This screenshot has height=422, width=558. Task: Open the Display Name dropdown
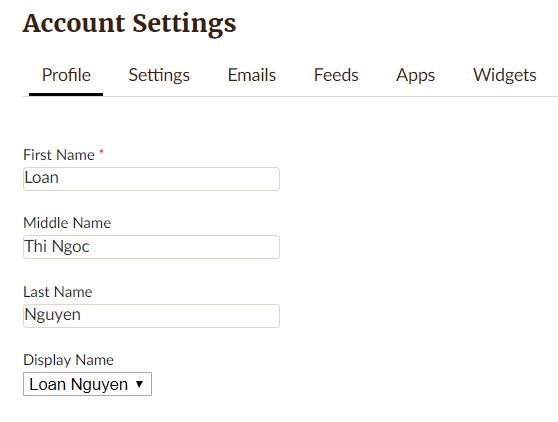click(88, 384)
